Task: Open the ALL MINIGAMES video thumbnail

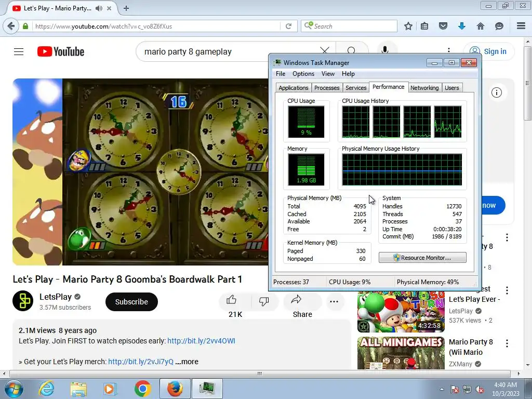Action: click(x=401, y=353)
